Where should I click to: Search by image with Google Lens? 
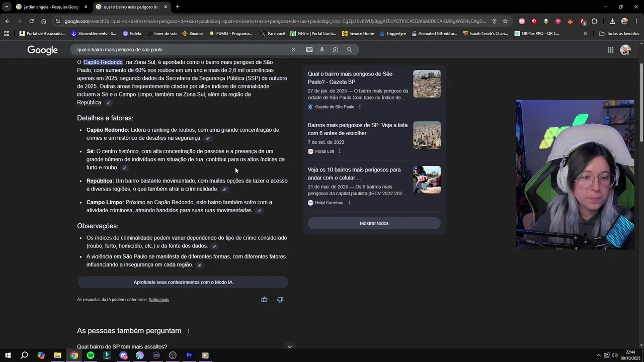335,50
